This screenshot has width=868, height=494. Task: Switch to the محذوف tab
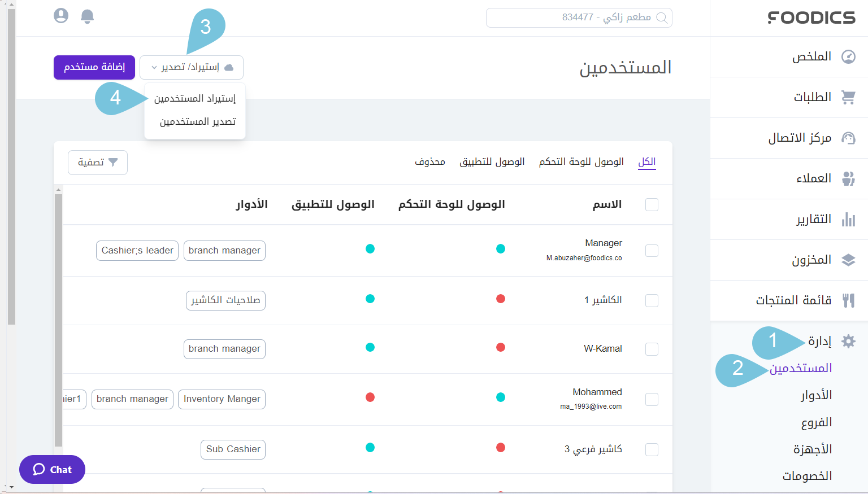coord(429,161)
